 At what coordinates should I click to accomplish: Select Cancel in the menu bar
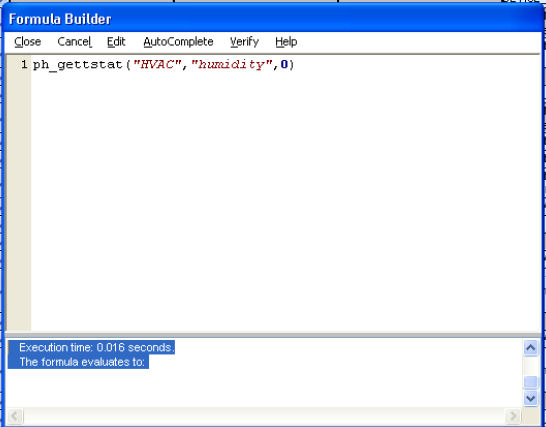[74, 42]
